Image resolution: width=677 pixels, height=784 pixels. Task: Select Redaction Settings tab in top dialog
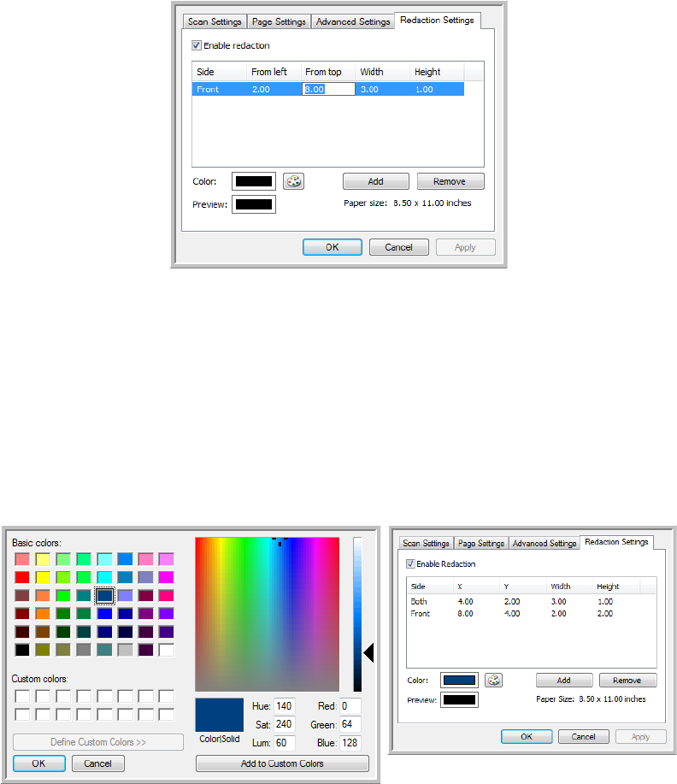[437, 20]
